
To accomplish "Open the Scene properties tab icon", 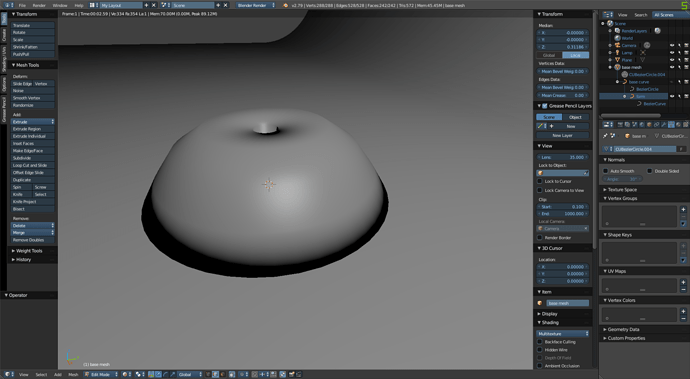I will [x=634, y=125].
